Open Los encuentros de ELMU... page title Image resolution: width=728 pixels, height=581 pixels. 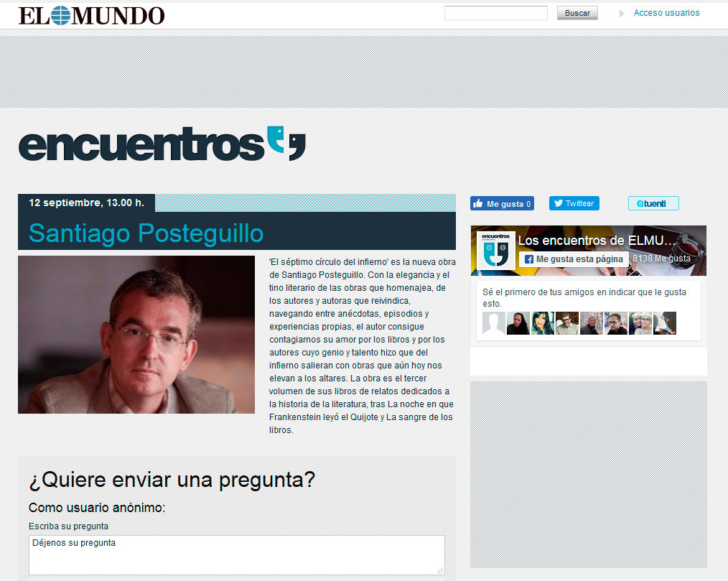coord(597,241)
